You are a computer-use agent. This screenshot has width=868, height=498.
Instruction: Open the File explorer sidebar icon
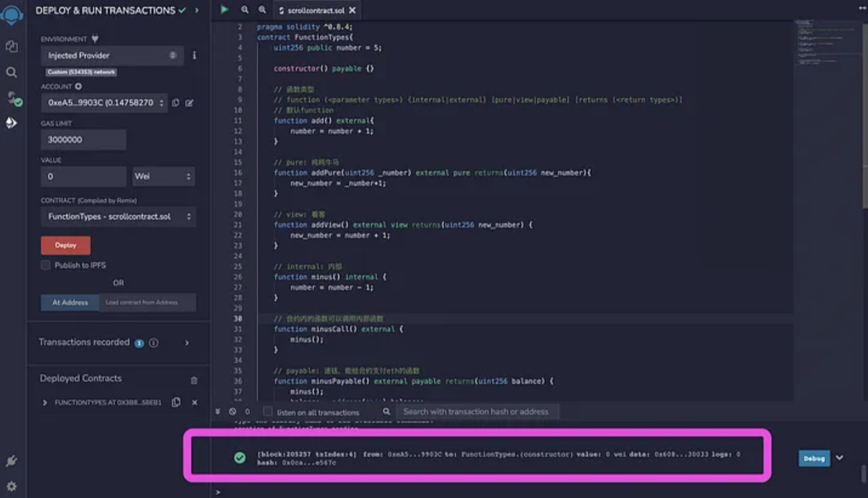click(11, 47)
